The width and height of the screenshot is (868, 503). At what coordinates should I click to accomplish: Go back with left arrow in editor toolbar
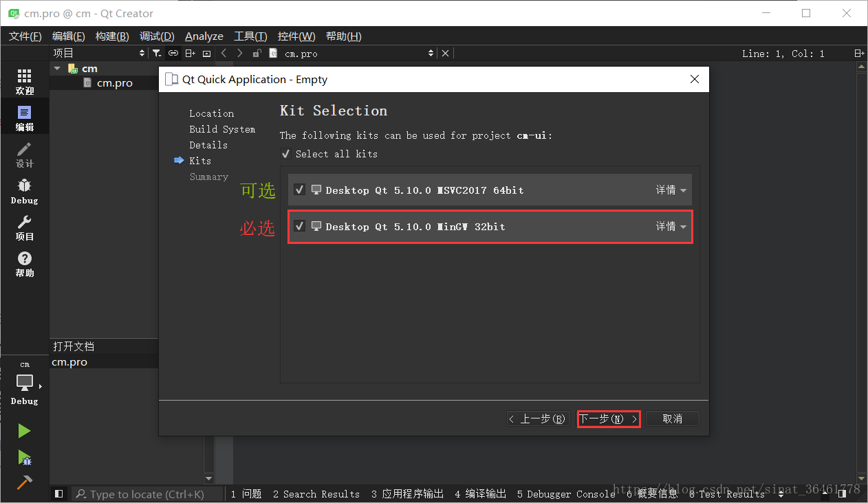coord(224,53)
